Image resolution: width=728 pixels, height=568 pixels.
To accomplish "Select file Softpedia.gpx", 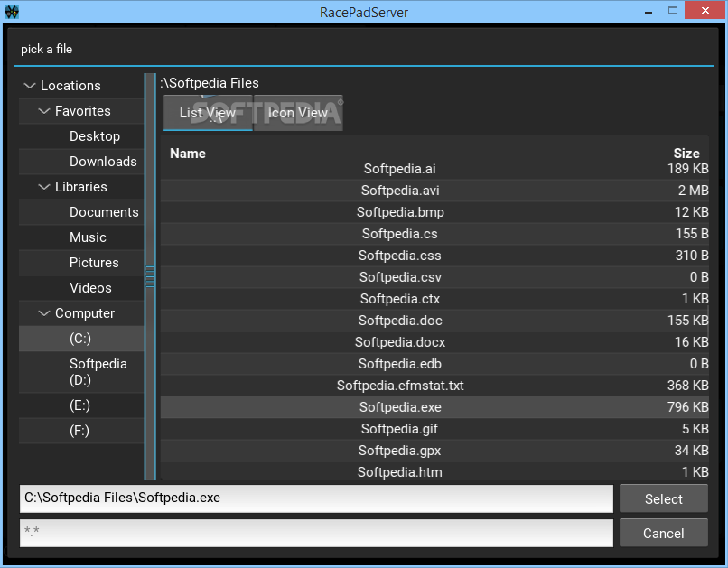I will pos(434,451).
